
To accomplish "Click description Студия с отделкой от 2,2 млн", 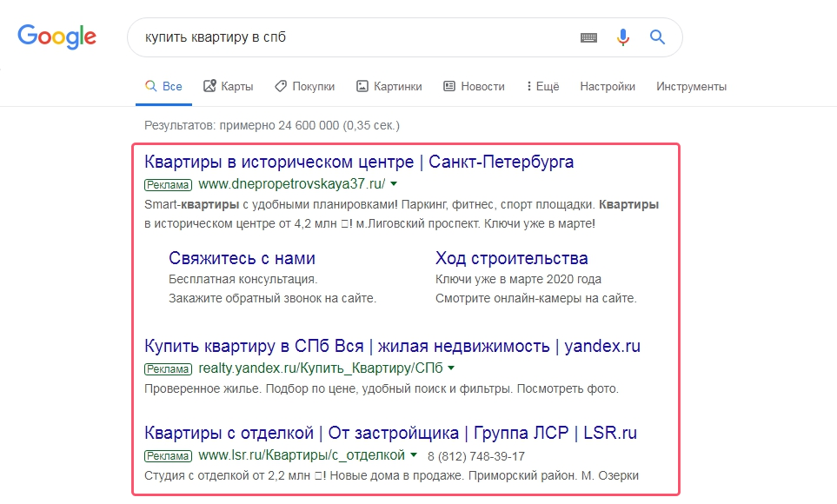I will tap(391, 475).
